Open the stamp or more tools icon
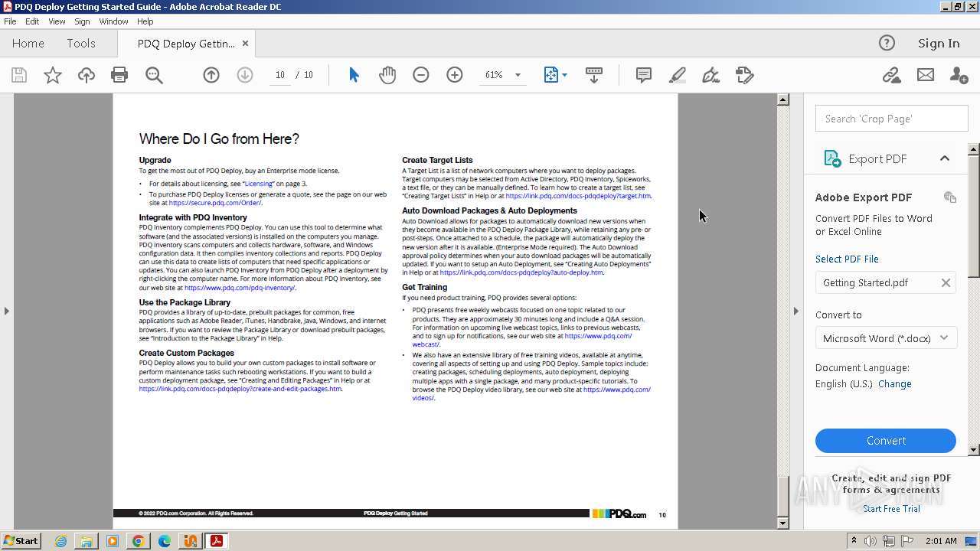 (x=744, y=75)
